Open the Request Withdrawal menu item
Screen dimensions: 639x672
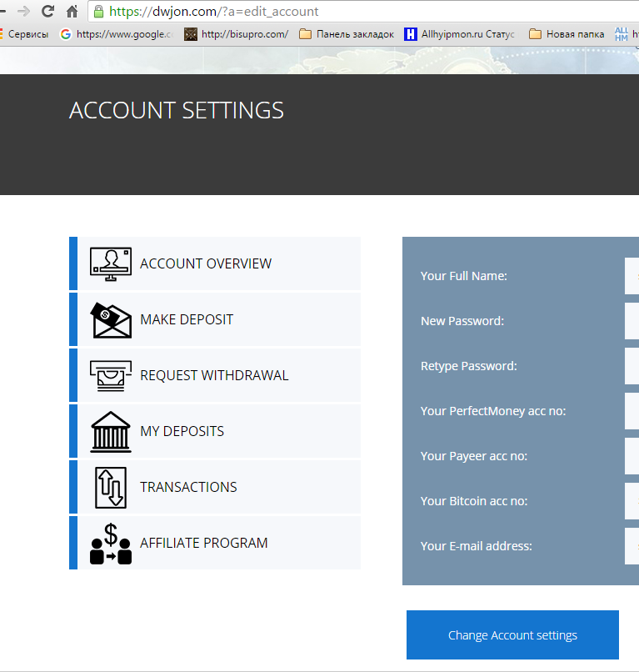tap(215, 375)
